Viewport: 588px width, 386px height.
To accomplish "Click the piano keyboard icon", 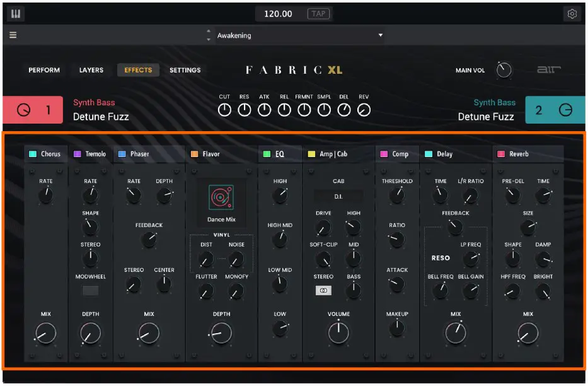I will click(x=17, y=14).
